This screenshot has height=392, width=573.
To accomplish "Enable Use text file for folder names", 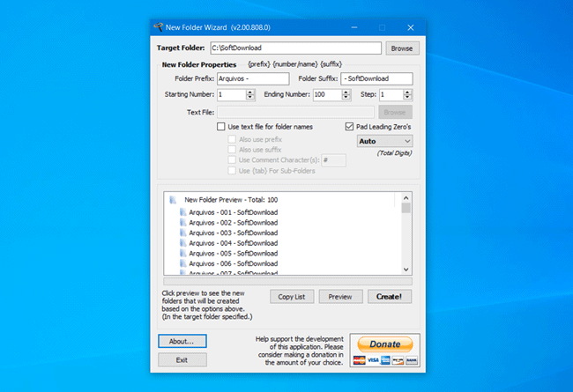I will (x=222, y=127).
